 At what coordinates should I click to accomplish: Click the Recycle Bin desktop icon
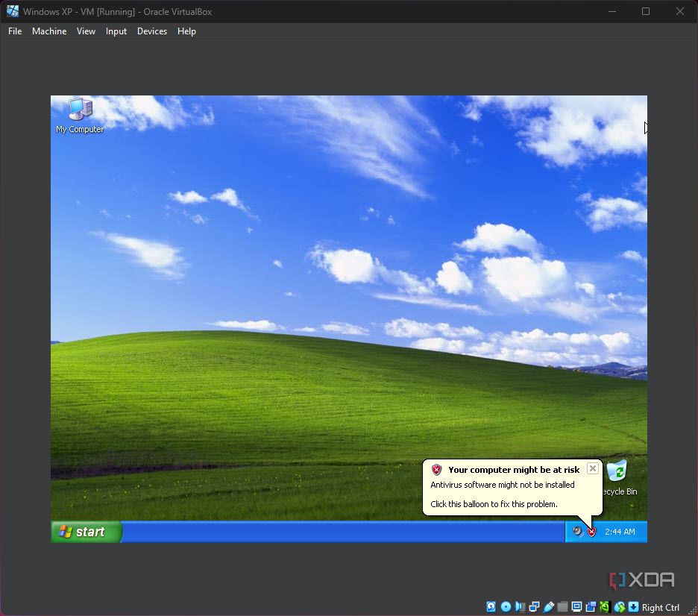[619, 477]
